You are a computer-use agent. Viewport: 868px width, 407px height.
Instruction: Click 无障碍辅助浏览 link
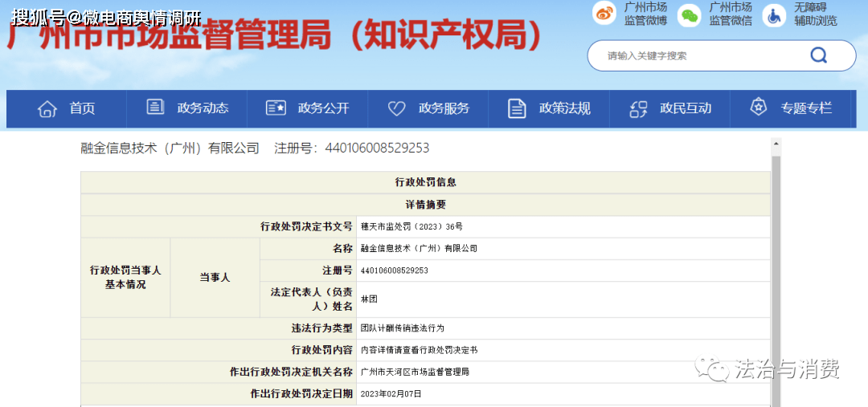815,14
